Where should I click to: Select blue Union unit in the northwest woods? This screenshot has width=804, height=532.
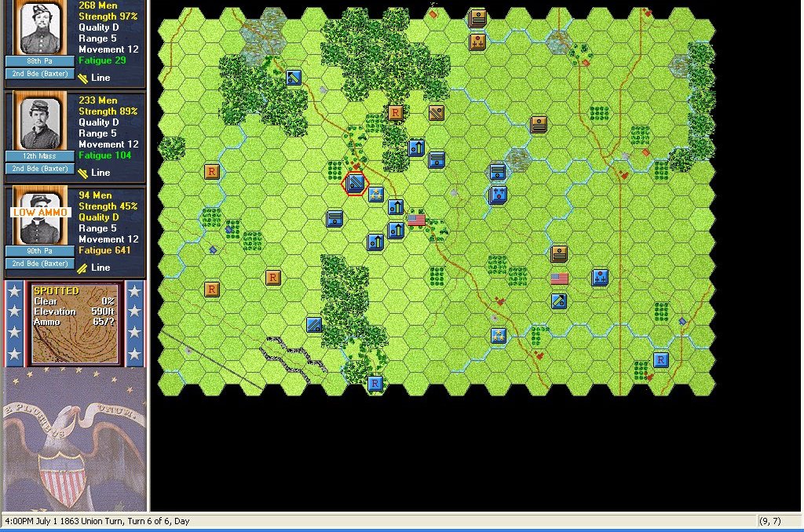click(294, 77)
